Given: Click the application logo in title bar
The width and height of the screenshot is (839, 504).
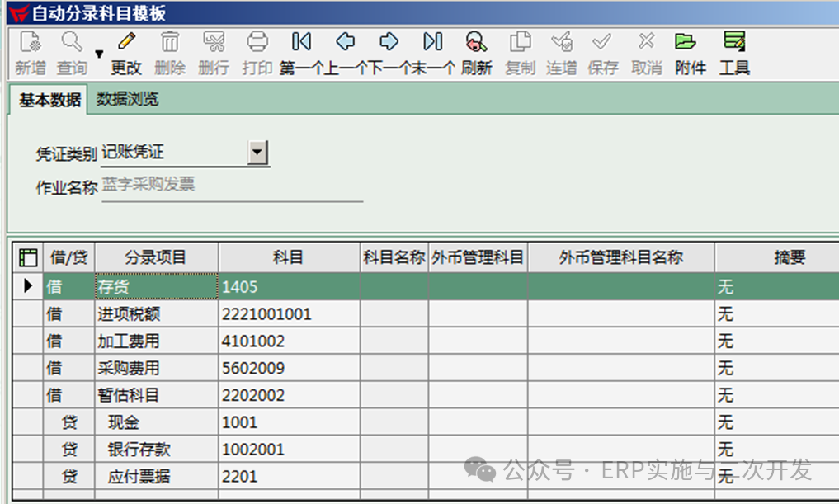Looking at the screenshot, I should click(19, 13).
